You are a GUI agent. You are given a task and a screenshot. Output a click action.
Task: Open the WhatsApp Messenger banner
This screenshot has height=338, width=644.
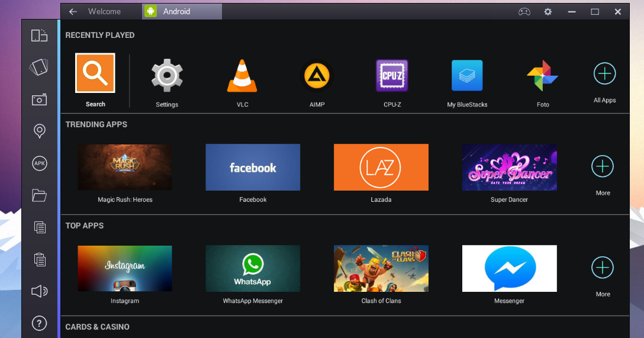[x=253, y=269]
